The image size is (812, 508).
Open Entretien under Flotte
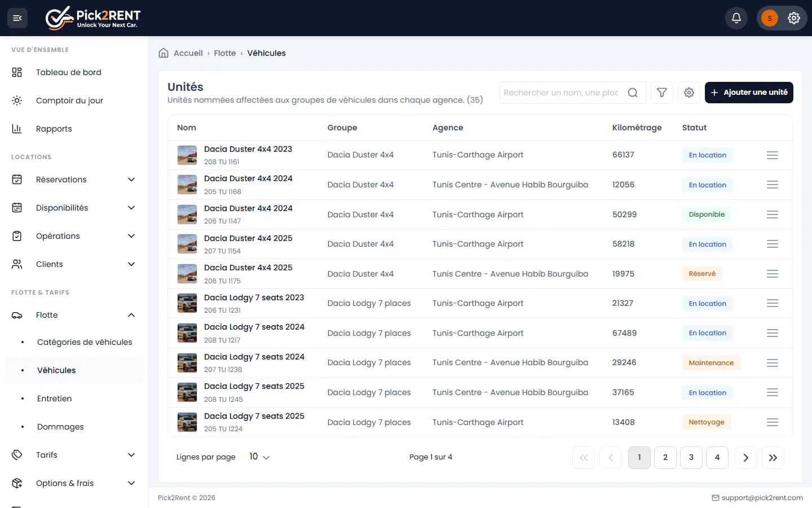coord(74,398)
